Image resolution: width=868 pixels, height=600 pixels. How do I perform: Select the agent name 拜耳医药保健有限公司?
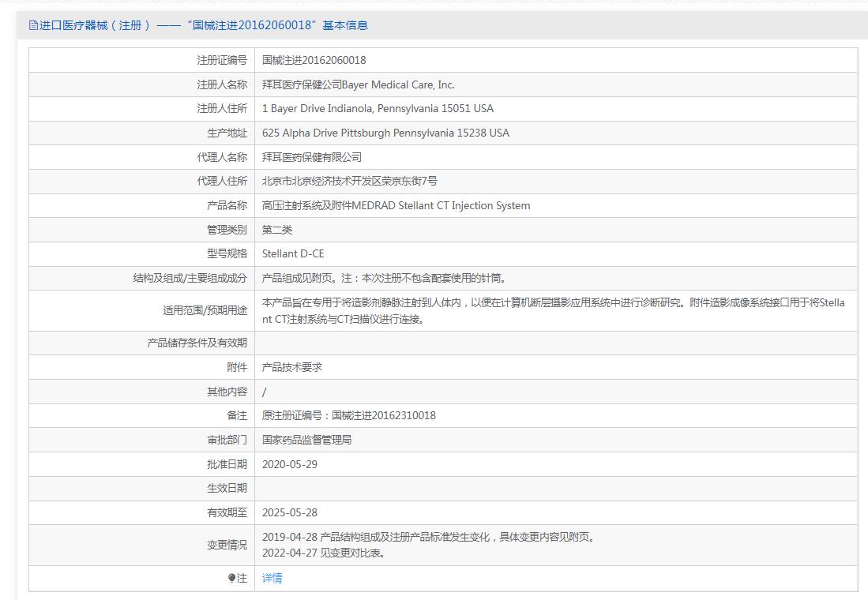[312, 157]
